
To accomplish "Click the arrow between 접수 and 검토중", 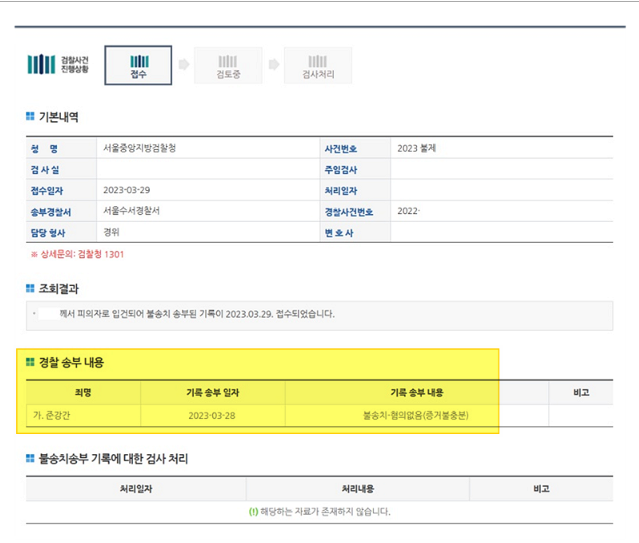I will coord(184,66).
